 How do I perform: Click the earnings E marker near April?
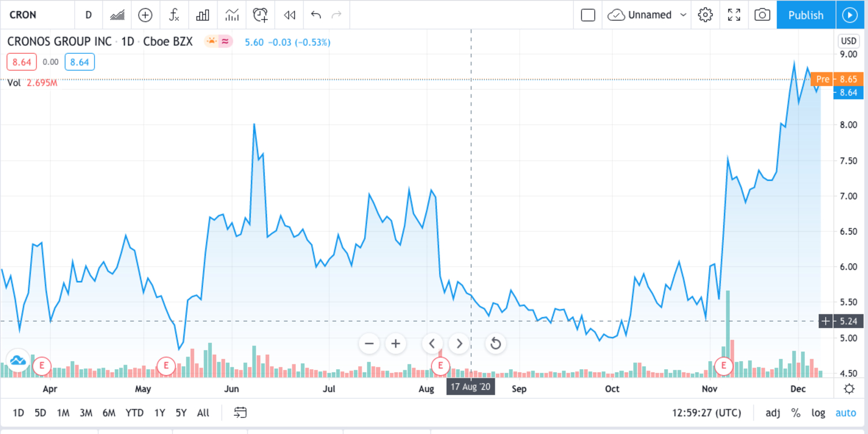42,365
